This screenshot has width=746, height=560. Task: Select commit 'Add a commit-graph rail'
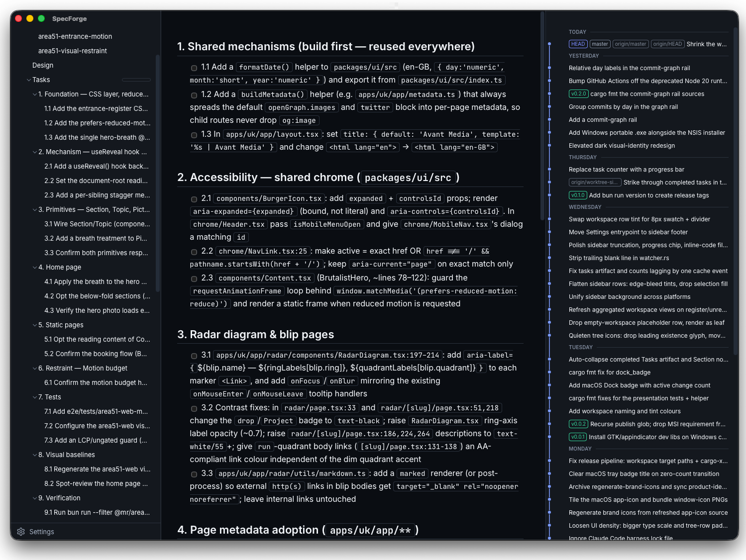(603, 119)
